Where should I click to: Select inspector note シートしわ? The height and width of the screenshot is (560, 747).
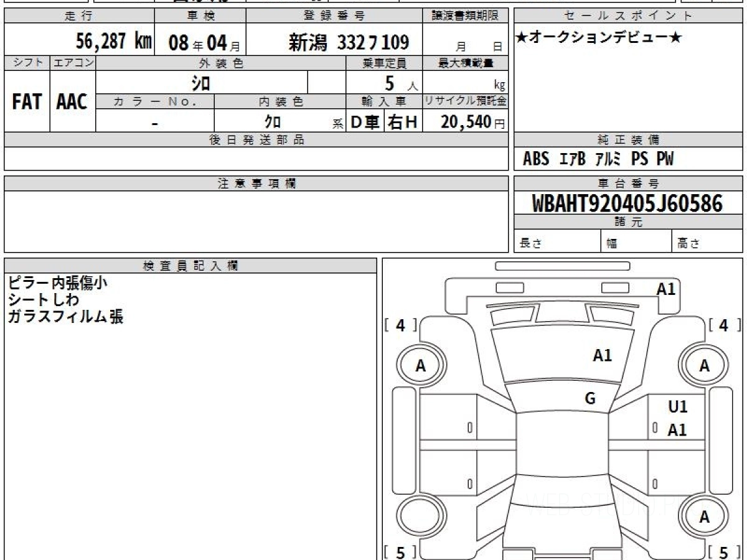[44, 300]
